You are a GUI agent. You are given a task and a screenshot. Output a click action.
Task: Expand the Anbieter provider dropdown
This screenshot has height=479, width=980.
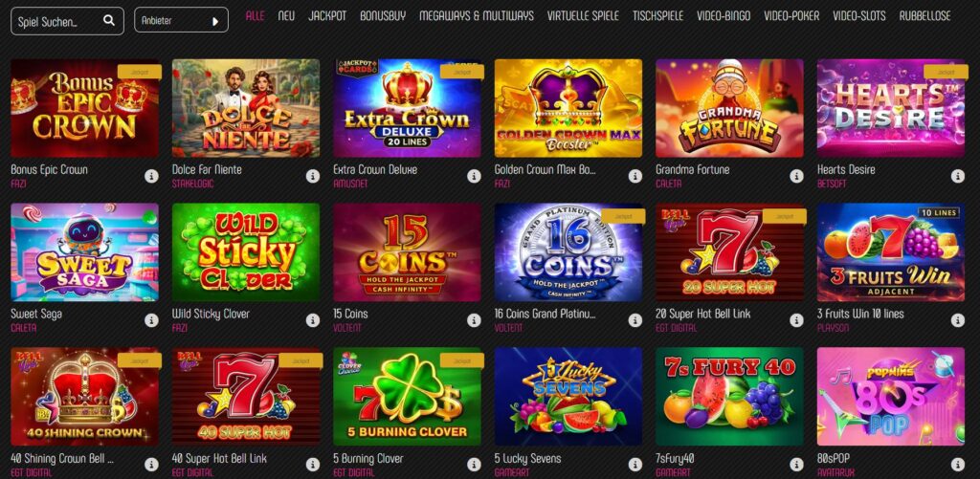coord(181,21)
